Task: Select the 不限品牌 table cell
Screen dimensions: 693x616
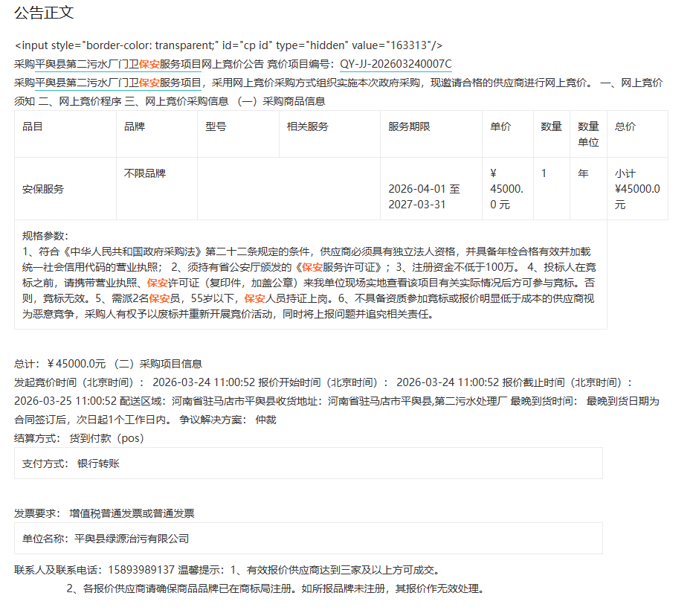Action: (x=144, y=173)
